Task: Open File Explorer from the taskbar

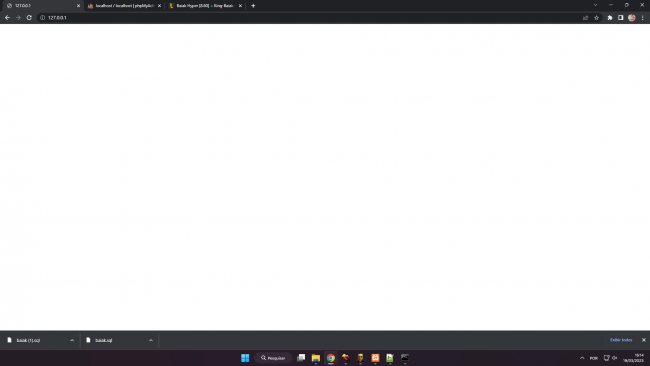Action: tap(316, 358)
